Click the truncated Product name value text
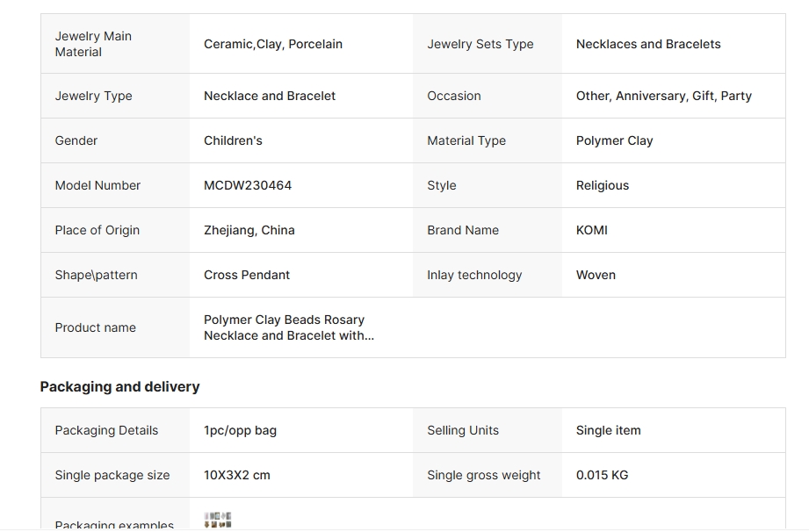Viewport: 809px width, 532px height. (289, 327)
